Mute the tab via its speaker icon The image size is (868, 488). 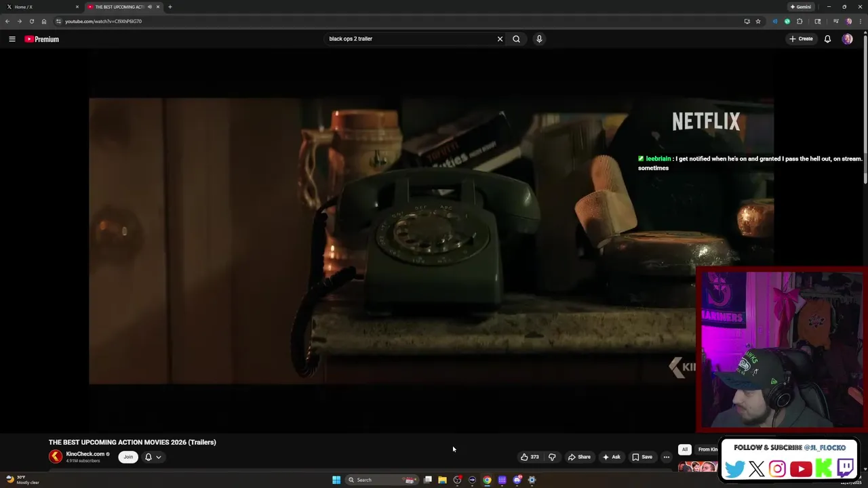pos(149,7)
